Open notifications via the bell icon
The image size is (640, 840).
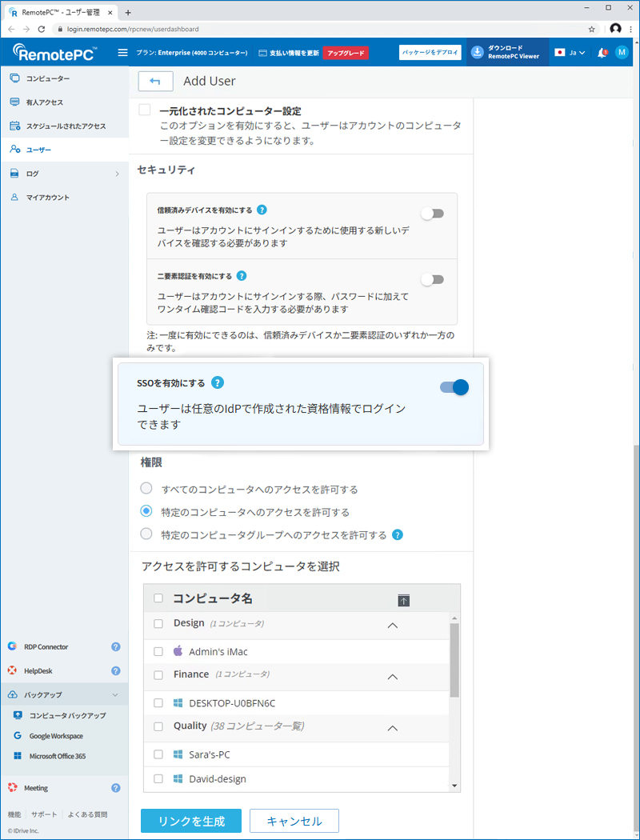pyautogui.click(x=602, y=52)
